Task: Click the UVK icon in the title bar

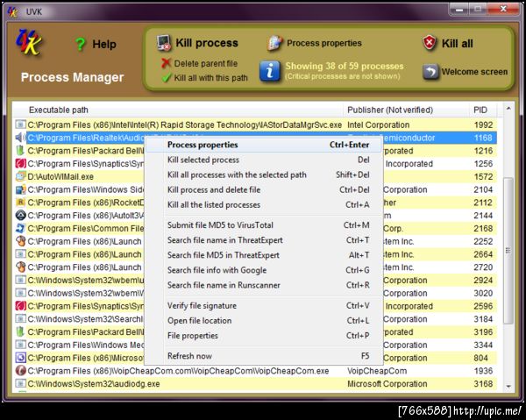Action: click(x=13, y=12)
